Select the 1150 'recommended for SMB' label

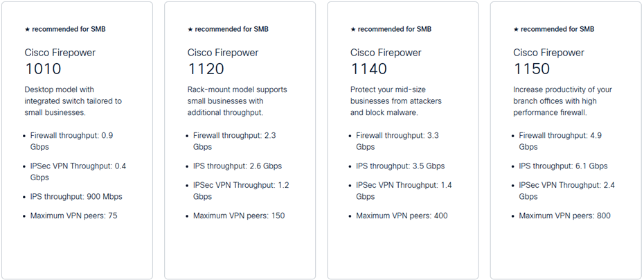[x=557, y=29]
